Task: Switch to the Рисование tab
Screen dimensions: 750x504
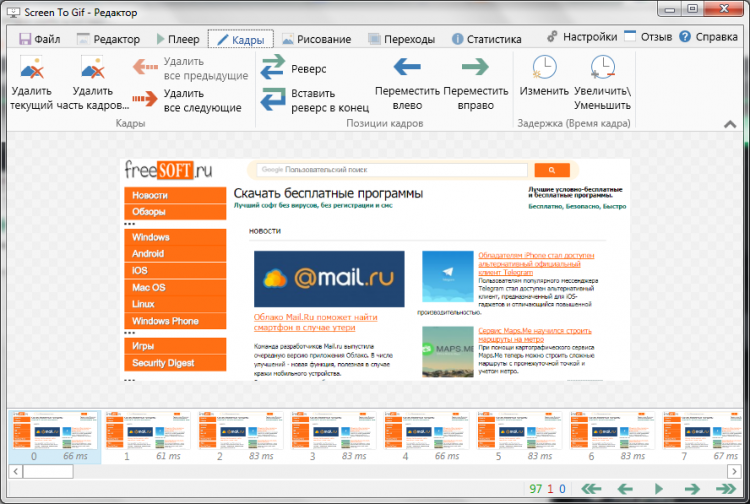Action: pyautogui.click(x=316, y=39)
